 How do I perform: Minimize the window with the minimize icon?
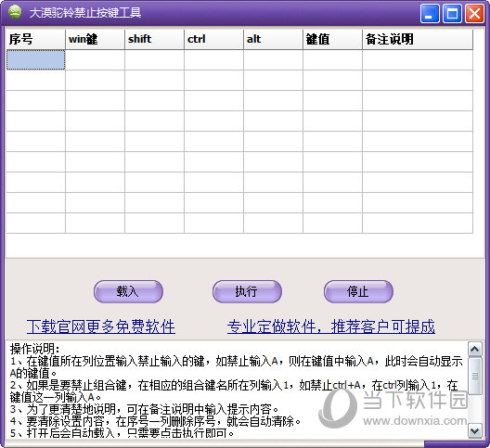(430, 13)
